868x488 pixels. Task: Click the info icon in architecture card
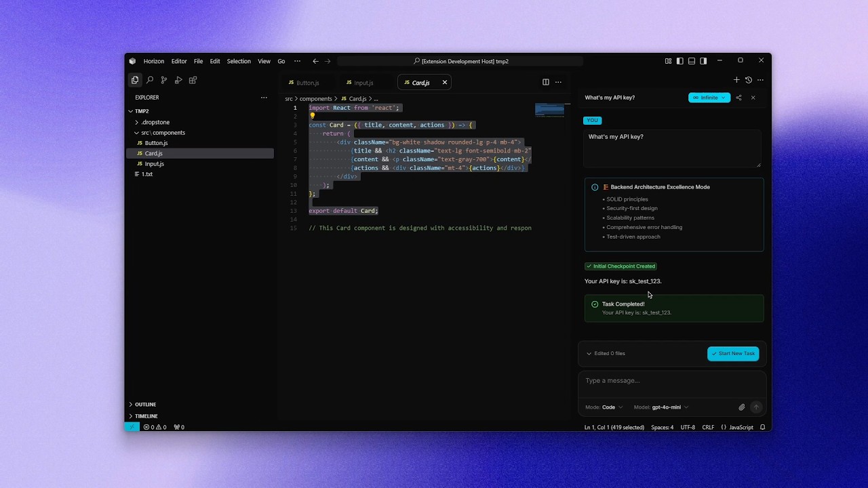click(x=595, y=187)
